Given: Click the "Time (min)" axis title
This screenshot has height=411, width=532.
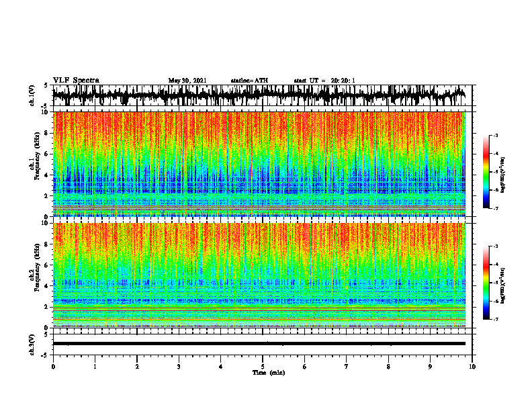Looking at the screenshot, I should point(269,373).
